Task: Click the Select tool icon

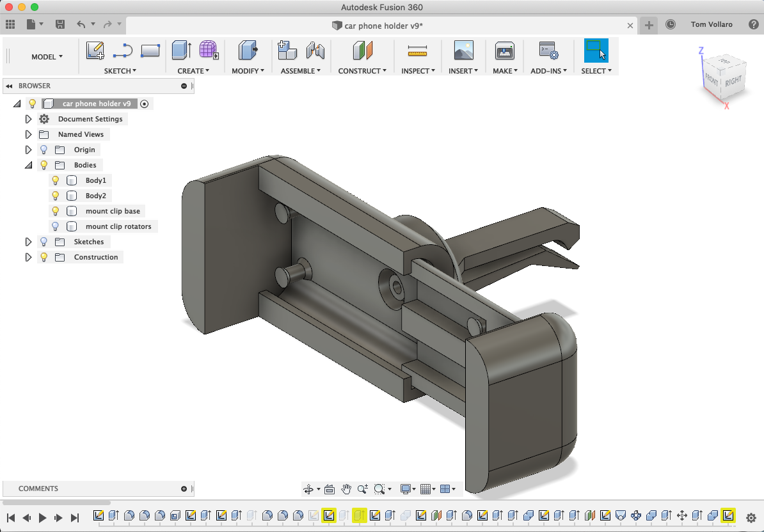Action: coord(596,51)
